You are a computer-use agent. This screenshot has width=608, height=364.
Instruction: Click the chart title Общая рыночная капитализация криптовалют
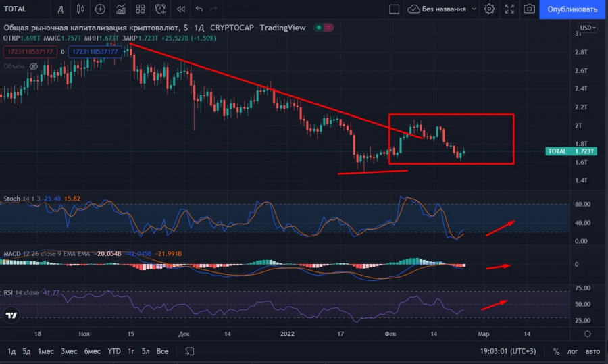click(x=92, y=28)
